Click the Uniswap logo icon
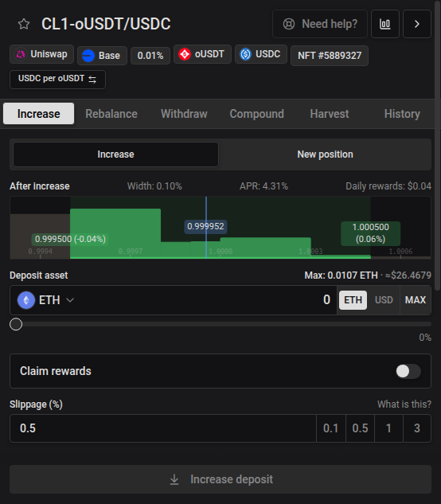This screenshot has width=441, height=504. (21, 54)
